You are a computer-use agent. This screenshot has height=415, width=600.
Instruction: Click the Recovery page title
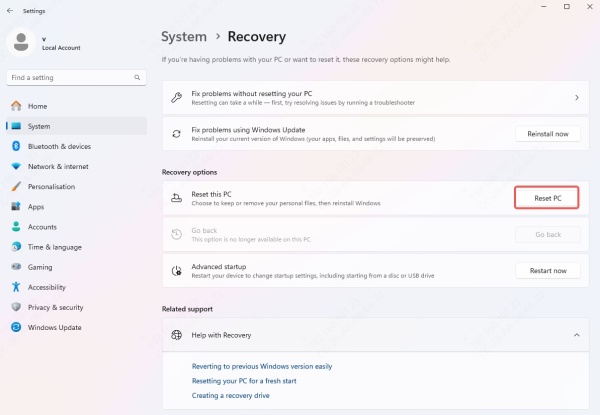click(256, 37)
